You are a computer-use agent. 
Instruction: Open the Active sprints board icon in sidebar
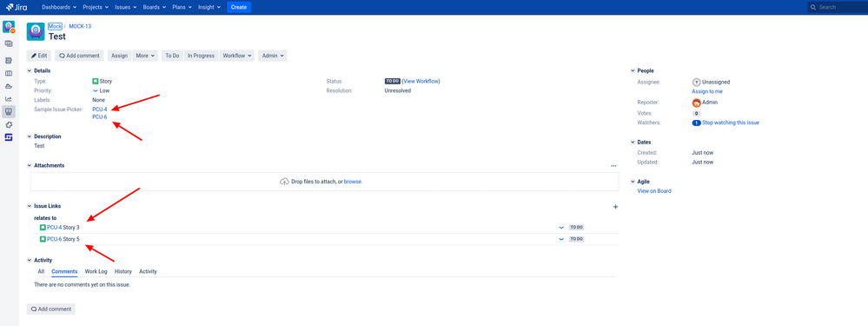(x=9, y=73)
